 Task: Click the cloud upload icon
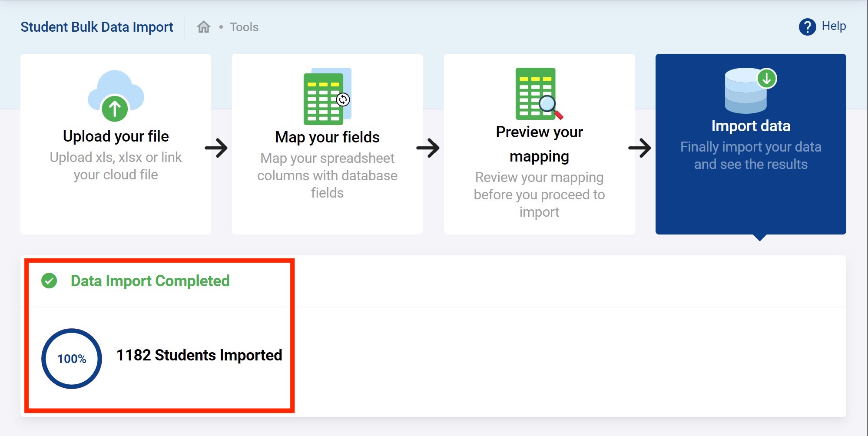pos(116,96)
